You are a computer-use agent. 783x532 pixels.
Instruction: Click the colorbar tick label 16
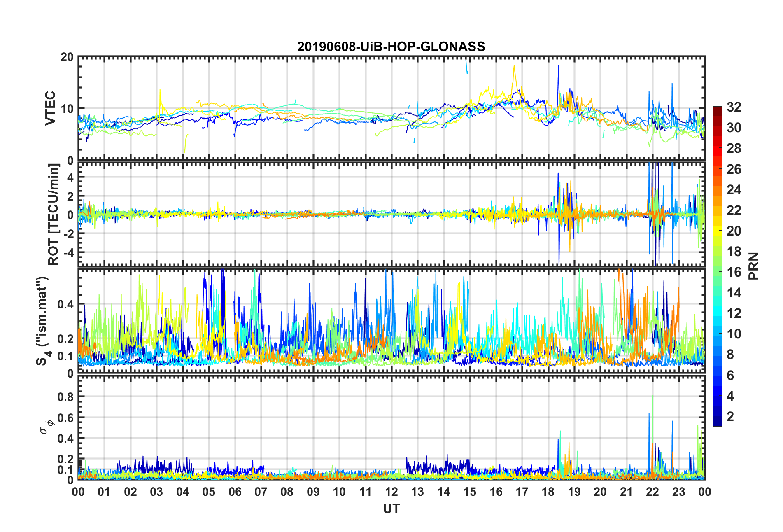pyautogui.click(x=734, y=272)
